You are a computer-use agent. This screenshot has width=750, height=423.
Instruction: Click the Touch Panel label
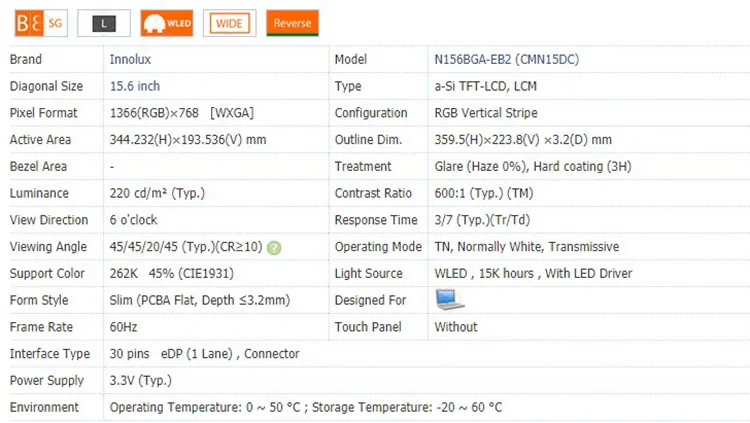coord(368,327)
